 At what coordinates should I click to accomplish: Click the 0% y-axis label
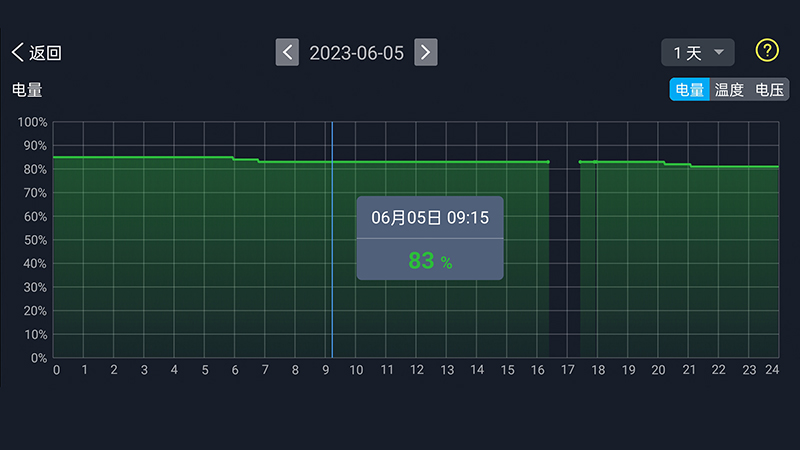(37, 358)
